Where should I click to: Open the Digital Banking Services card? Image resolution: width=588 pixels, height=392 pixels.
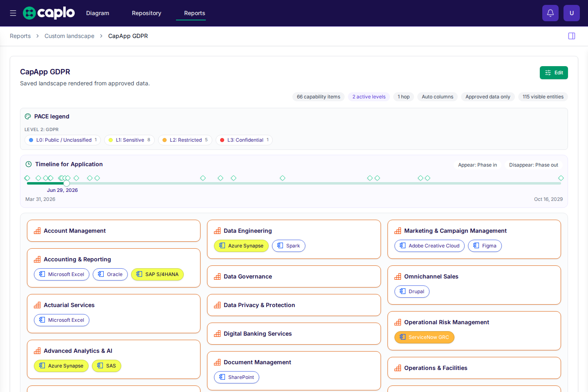coord(294,334)
